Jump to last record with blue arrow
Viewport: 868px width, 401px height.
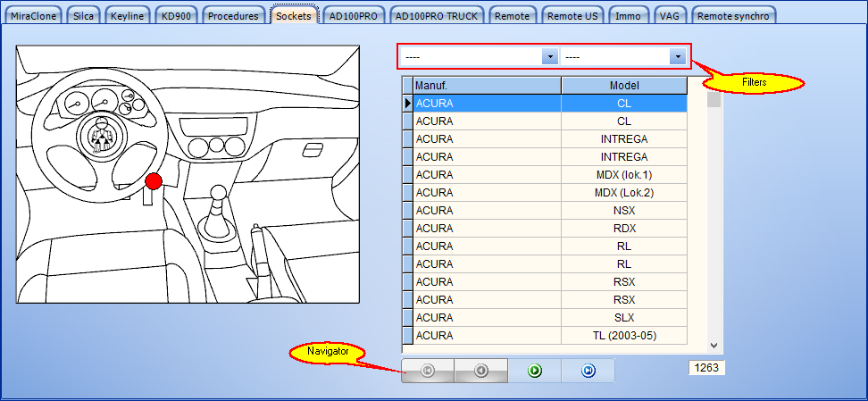point(588,371)
